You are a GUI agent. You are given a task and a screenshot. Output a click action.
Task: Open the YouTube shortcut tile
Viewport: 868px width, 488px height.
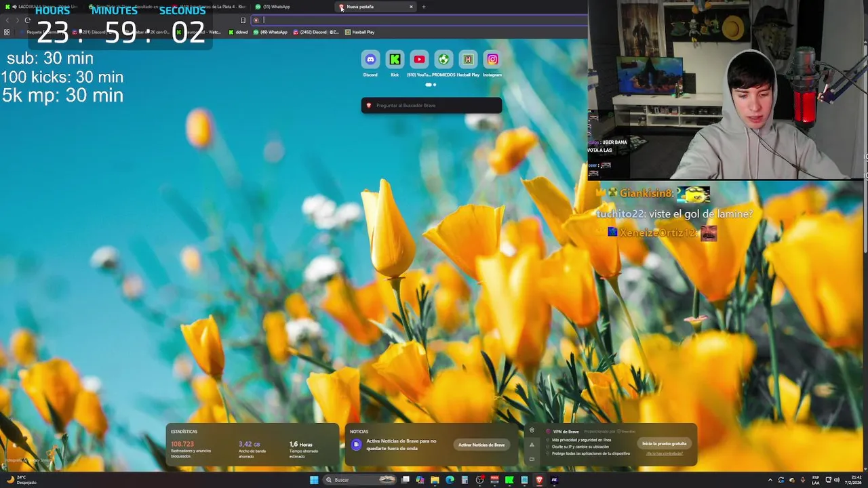coord(419,60)
